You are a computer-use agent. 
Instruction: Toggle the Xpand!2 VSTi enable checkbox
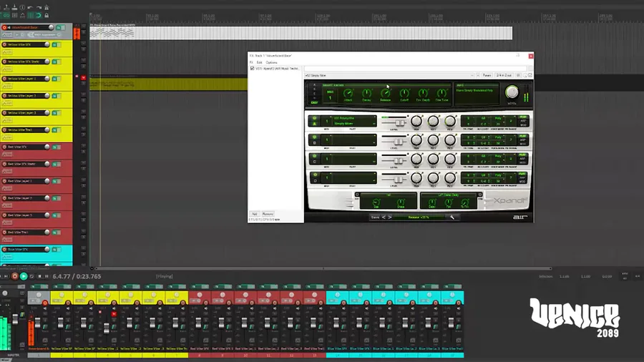(x=252, y=69)
